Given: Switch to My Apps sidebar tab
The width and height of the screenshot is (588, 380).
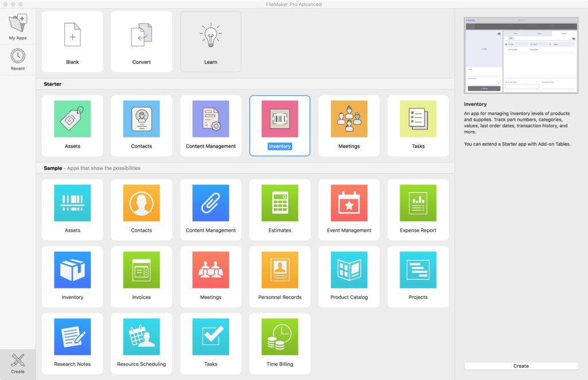Looking at the screenshot, I should [18, 27].
